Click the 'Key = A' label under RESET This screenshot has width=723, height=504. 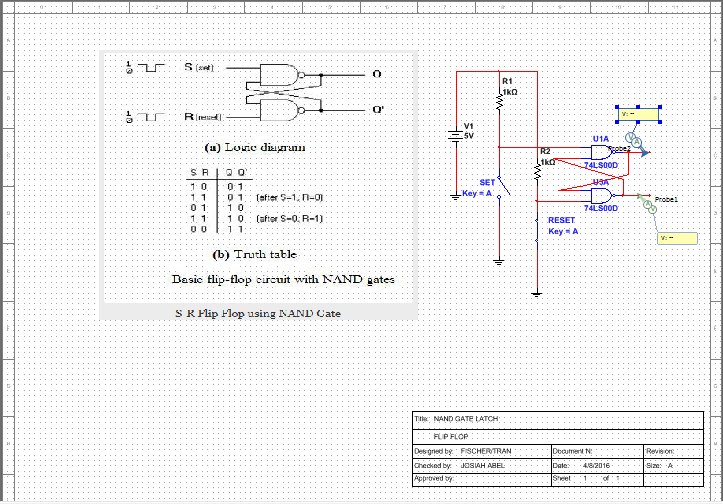[x=563, y=231]
